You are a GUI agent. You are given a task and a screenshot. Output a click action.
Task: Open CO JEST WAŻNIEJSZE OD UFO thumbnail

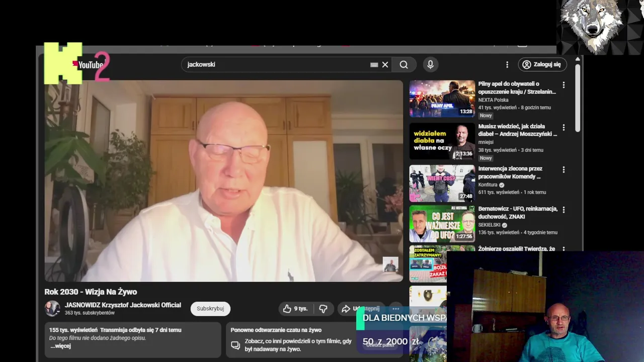pyautogui.click(x=442, y=224)
